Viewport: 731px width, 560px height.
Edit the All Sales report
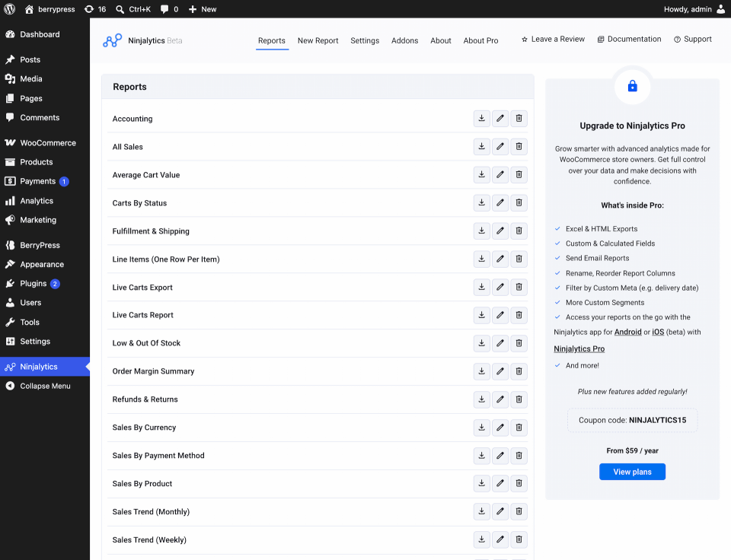pyautogui.click(x=500, y=146)
